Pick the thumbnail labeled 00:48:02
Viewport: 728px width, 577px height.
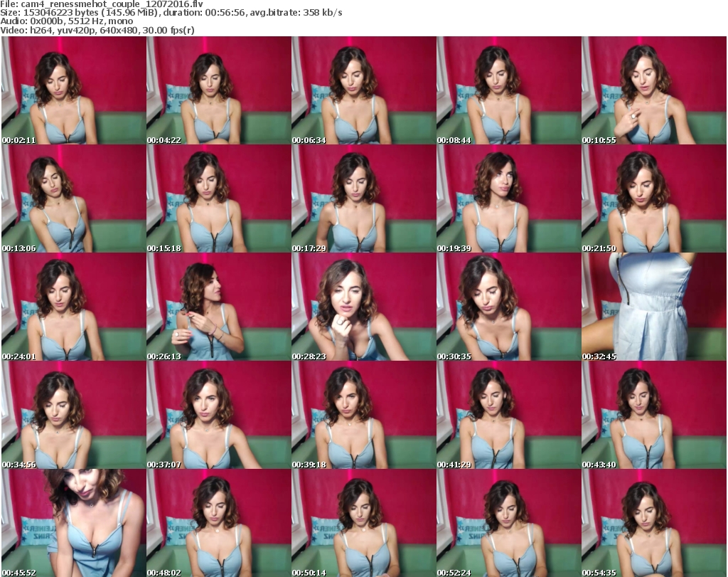point(219,523)
